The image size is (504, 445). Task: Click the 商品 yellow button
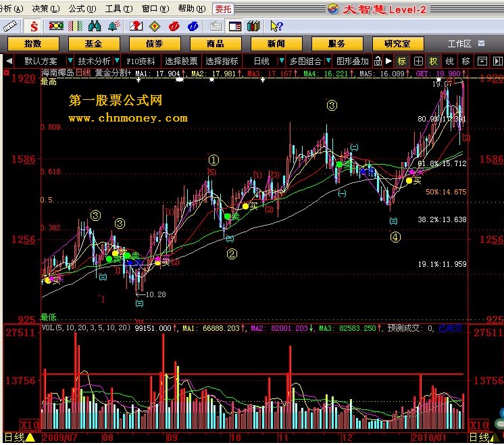point(216,44)
